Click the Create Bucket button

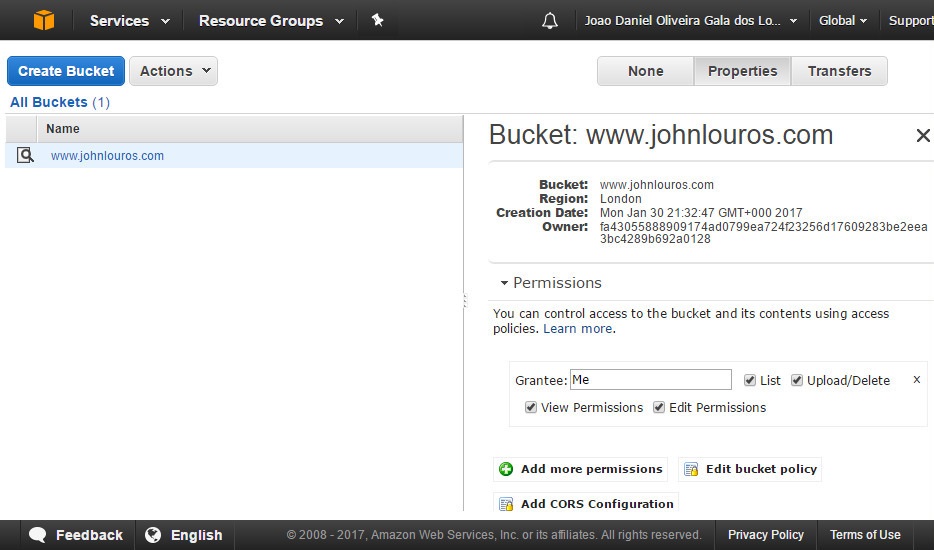click(x=66, y=71)
